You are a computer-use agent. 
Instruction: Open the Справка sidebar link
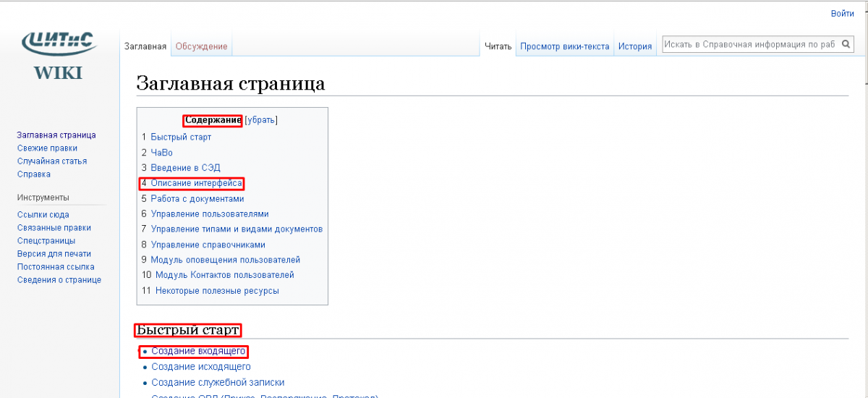coord(34,174)
